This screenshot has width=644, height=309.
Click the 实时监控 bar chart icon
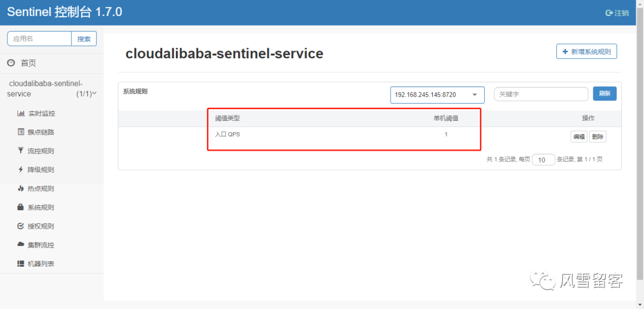pos(21,113)
